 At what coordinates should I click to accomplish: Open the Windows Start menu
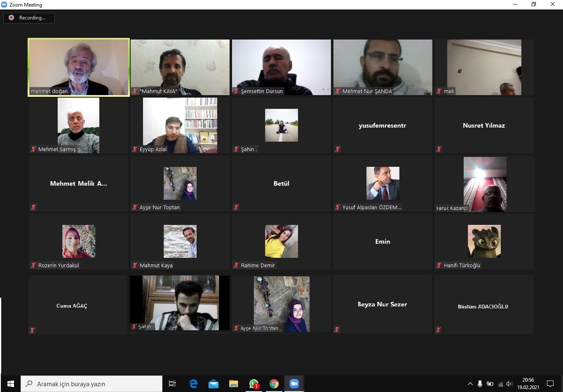tap(11, 384)
